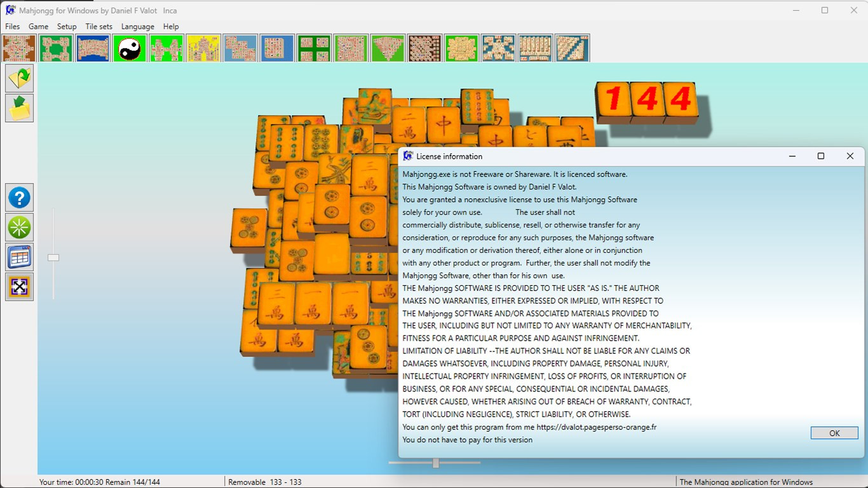Open the Files menu
Image resolution: width=868 pixels, height=488 pixels.
(x=13, y=27)
